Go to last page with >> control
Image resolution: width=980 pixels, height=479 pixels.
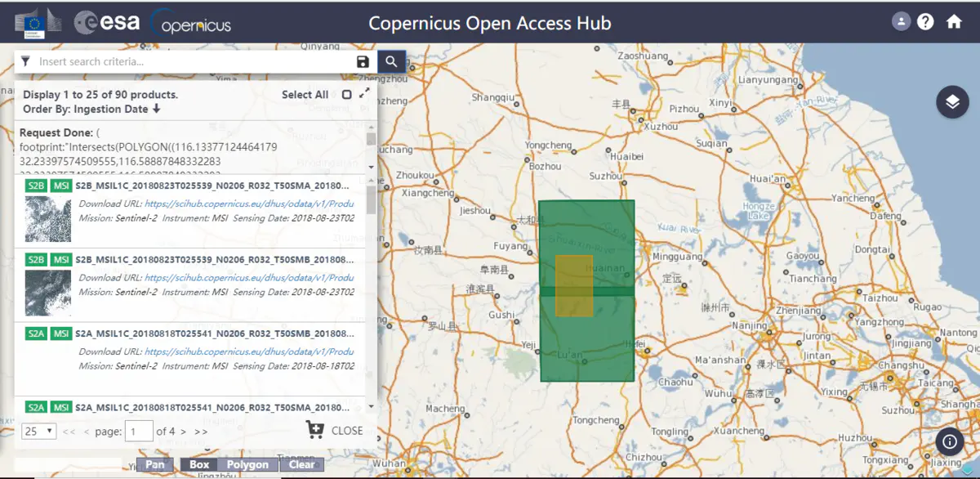201,432
